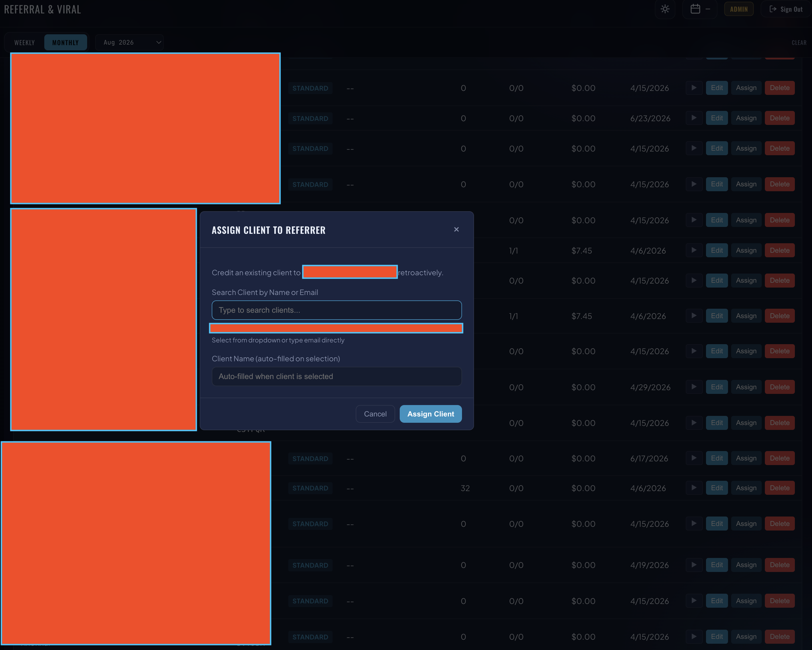812x650 pixels.
Task: Click the Sign Out button
Action: tap(786, 9)
